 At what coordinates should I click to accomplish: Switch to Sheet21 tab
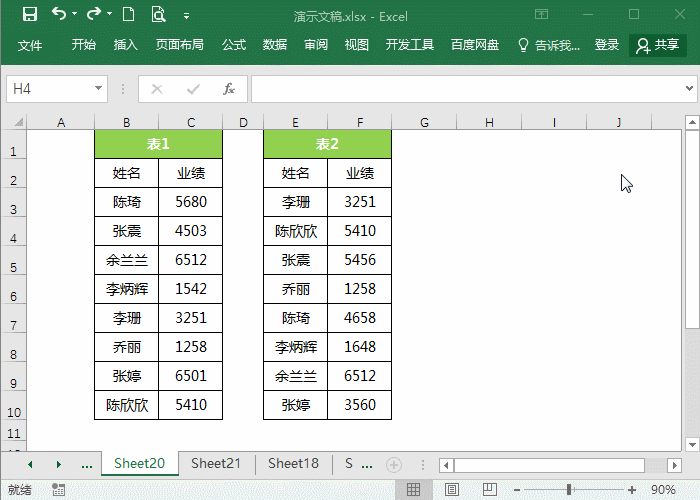point(216,463)
